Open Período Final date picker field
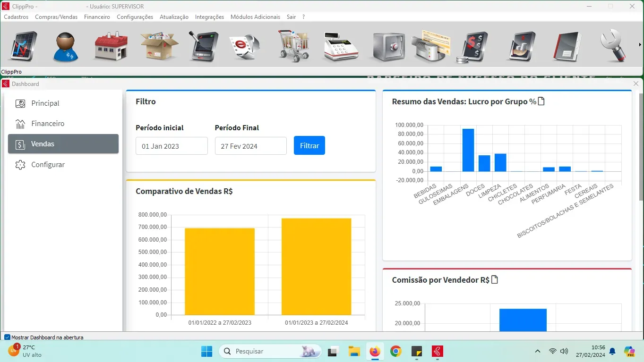This screenshot has width=644, height=362. tap(250, 146)
